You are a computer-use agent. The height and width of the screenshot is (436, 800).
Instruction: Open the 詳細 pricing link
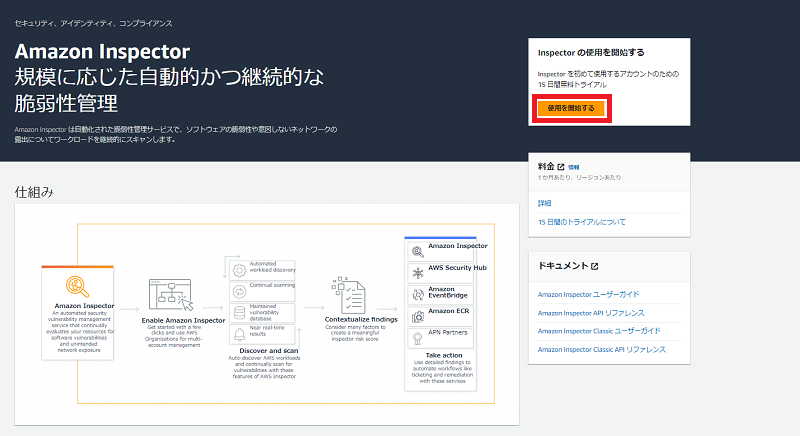coord(544,203)
